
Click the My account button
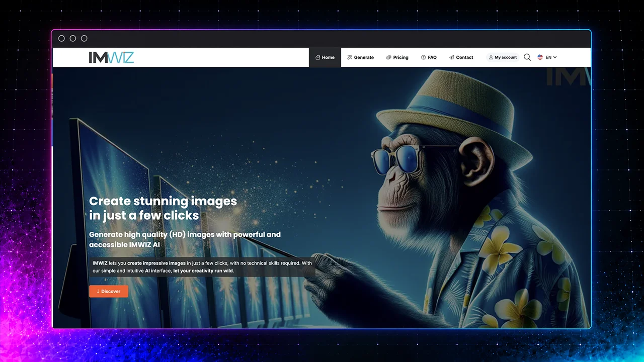(503, 57)
